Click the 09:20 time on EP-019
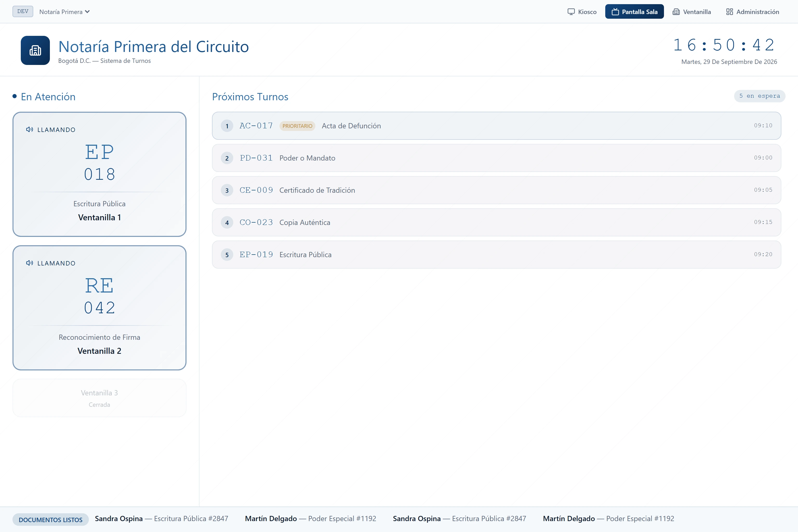The width and height of the screenshot is (798, 532). tap(763, 255)
